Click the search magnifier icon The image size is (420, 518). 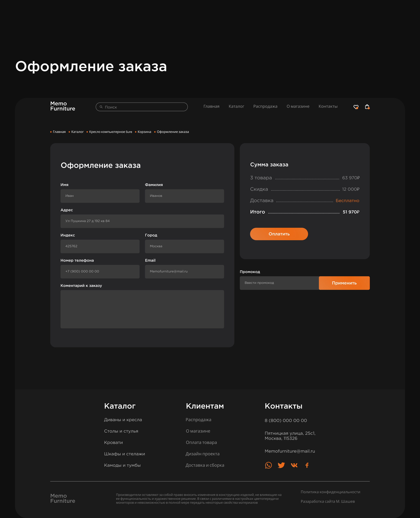[x=101, y=107]
